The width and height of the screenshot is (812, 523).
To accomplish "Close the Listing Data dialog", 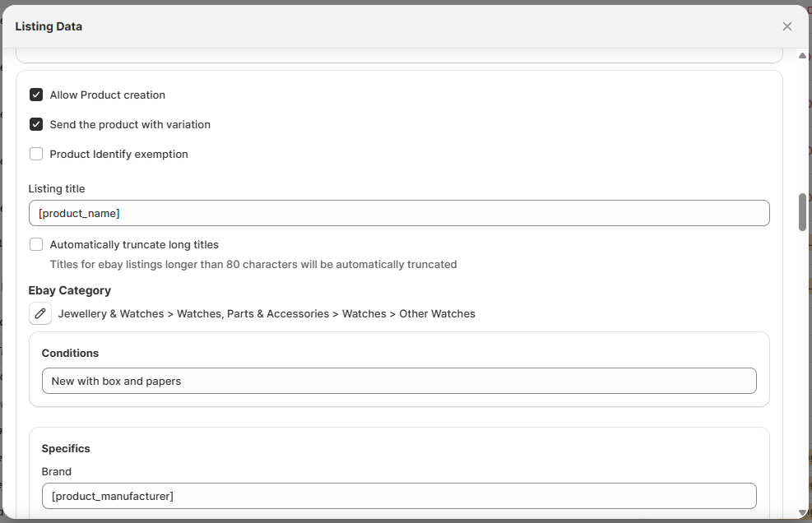I will point(786,26).
